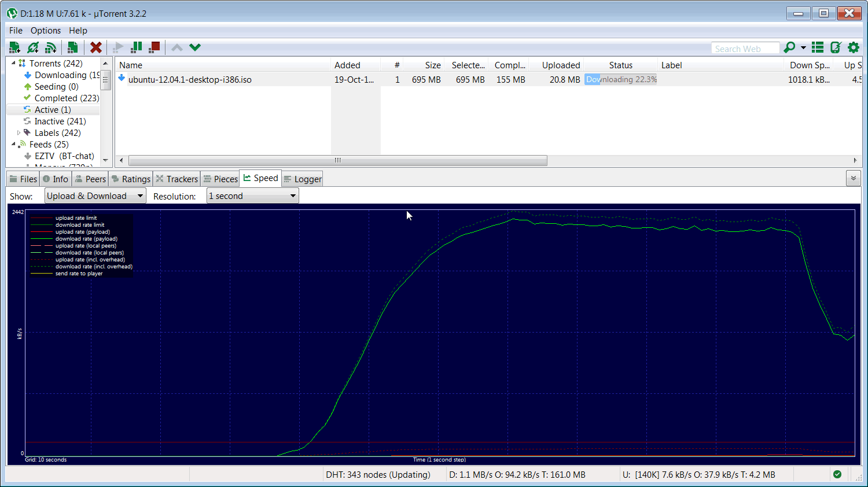Click DHT: 343 nodes status text
Image resolution: width=868 pixels, height=487 pixels.
378,475
